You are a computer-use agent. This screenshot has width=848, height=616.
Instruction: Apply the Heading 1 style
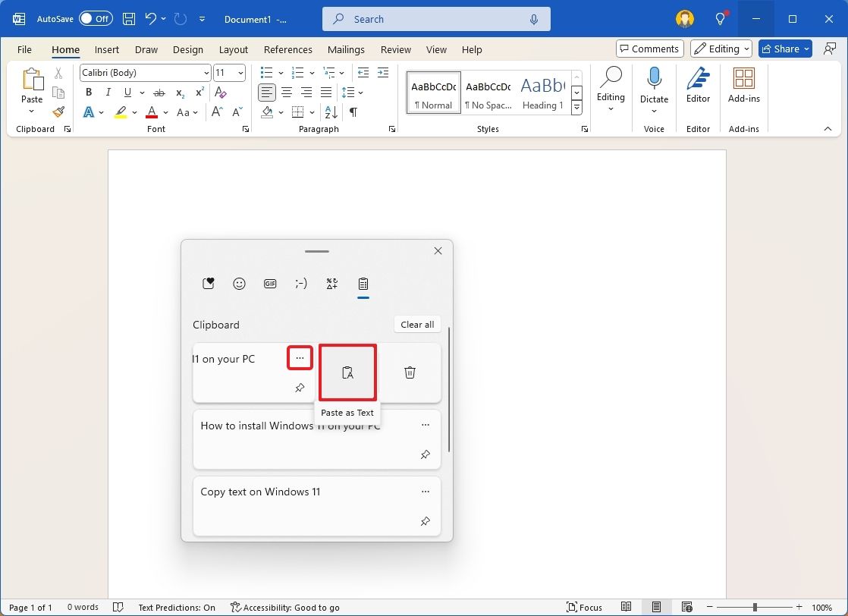tap(542, 91)
